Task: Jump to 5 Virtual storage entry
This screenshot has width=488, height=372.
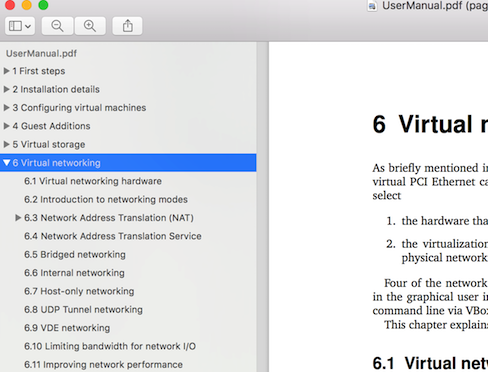Action: click(x=49, y=144)
